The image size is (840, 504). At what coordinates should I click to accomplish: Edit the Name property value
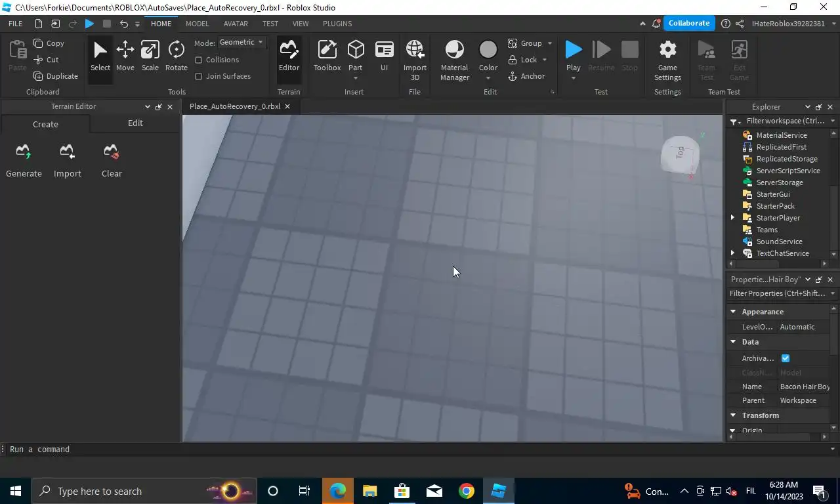click(805, 387)
